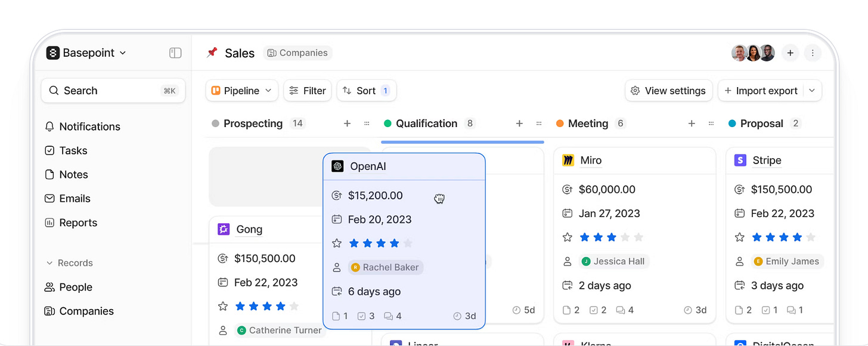Click Feb 20, 2023 on OpenAI card
Screen dimensions: 868x346
380,220
